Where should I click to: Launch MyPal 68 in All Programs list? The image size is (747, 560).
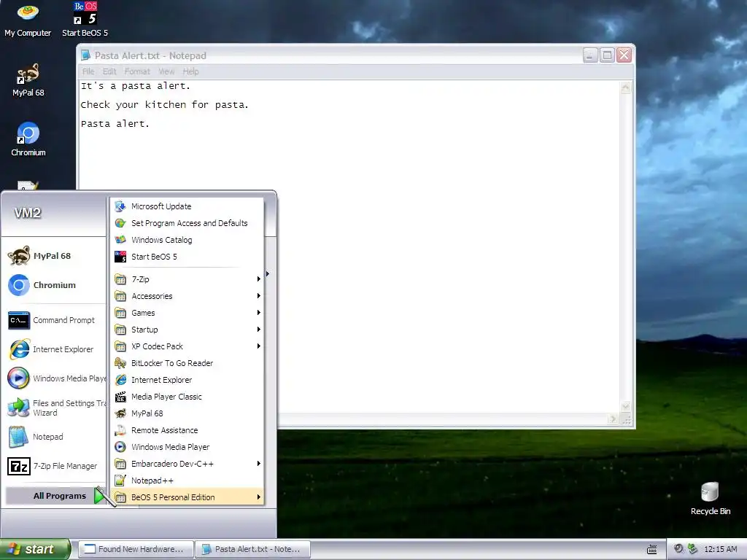(187, 413)
